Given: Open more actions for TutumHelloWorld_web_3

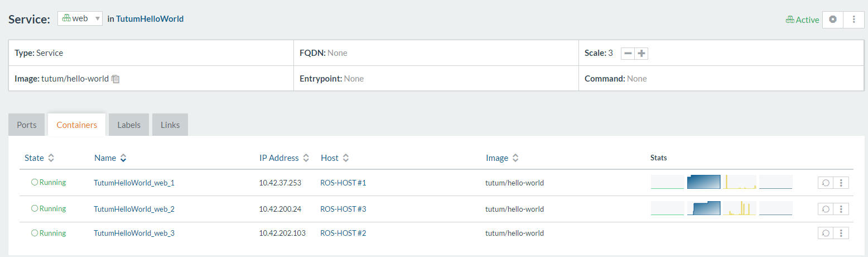Looking at the screenshot, I should click(x=841, y=233).
